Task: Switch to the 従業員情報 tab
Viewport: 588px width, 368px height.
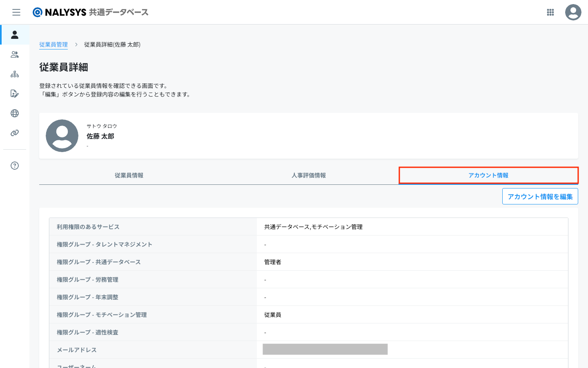Action: click(x=129, y=175)
